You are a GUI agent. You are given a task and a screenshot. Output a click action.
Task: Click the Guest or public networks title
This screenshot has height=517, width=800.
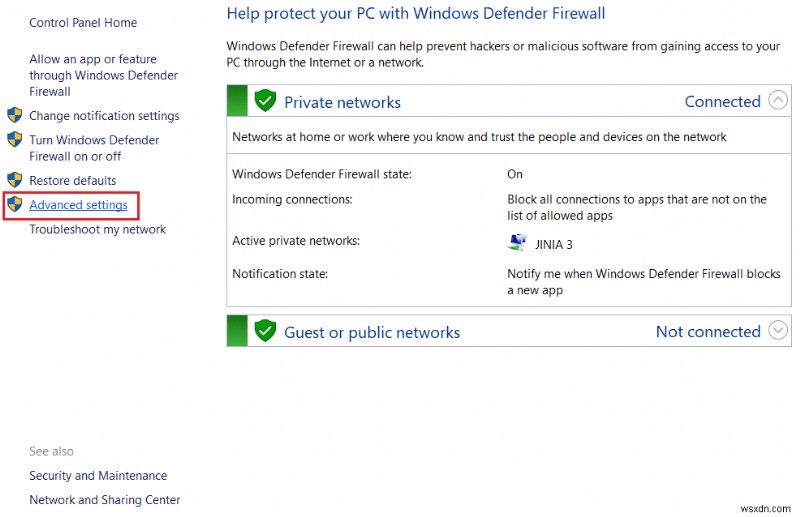coord(372,332)
